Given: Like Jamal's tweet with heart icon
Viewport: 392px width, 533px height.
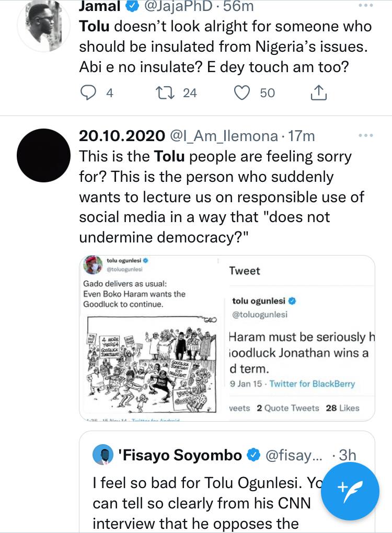Looking at the screenshot, I should pyautogui.click(x=242, y=93).
